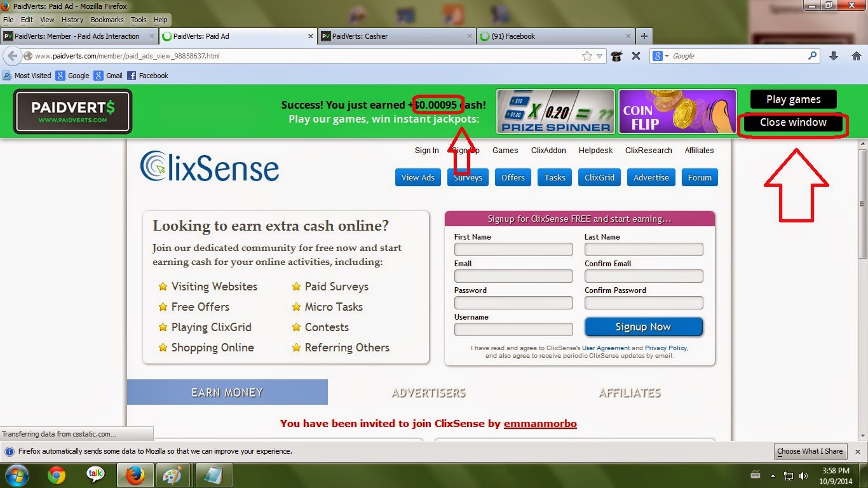Open the History menu
The height and width of the screenshot is (488, 868).
pos(72,20)
